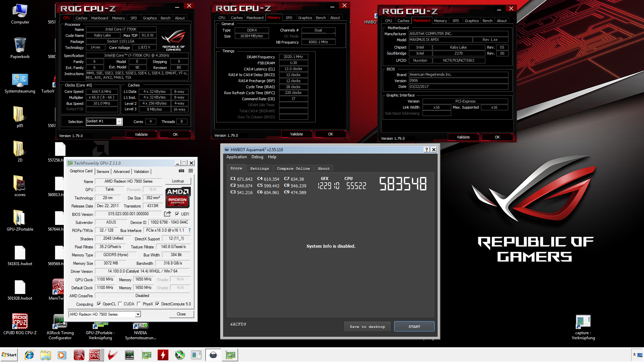Open the Papierkorb recycle bin icon
Viewport: 644px width, 362px height.
pyautogui.click(x=20, y=48)
